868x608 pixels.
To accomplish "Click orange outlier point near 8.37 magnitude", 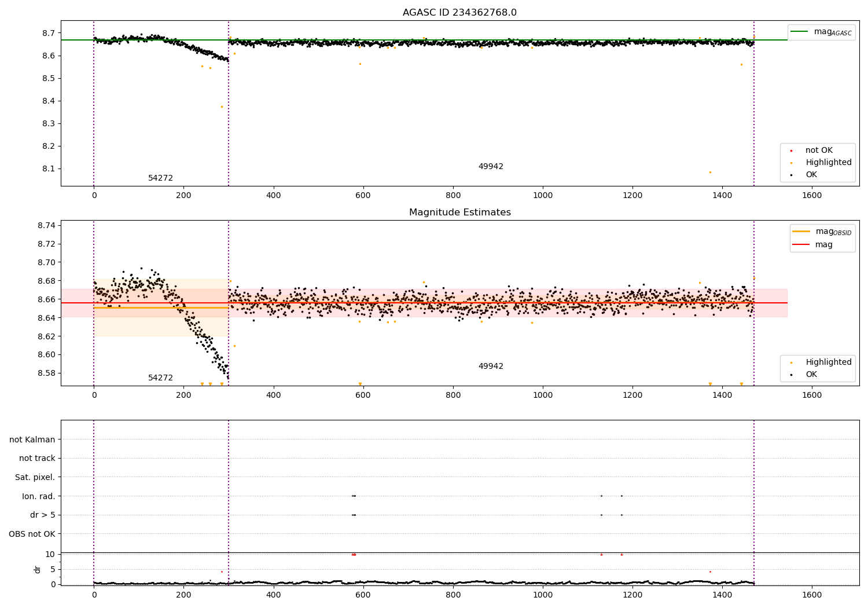I will [x=222, y=107].
